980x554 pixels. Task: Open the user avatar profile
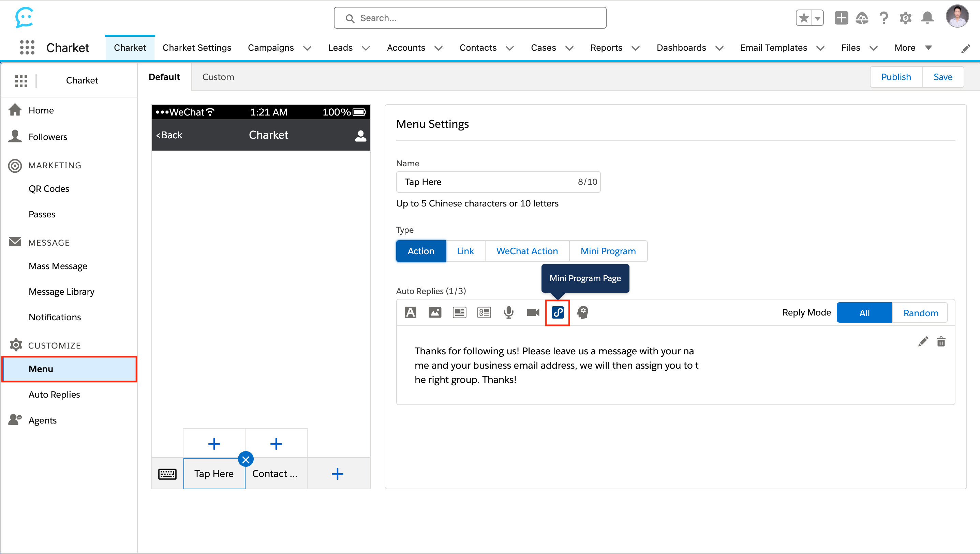pos(957,16)
